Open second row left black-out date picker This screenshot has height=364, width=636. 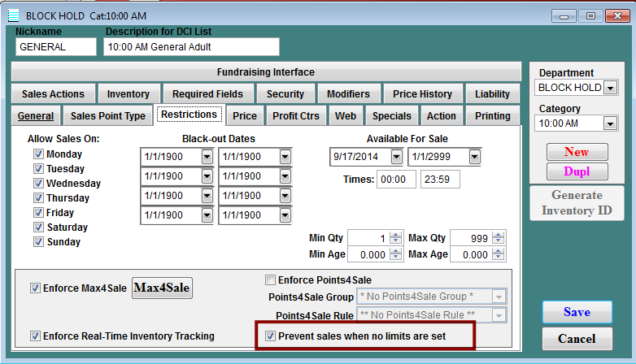pos(207,176)
